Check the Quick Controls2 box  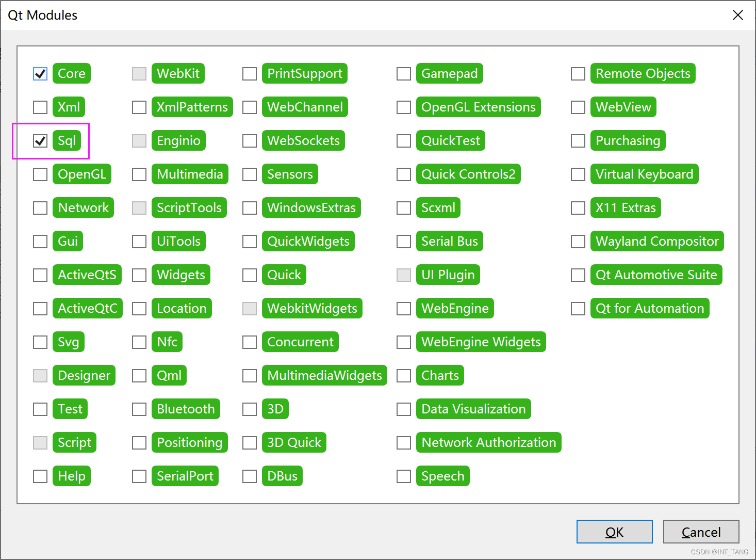tap(404, 174)
